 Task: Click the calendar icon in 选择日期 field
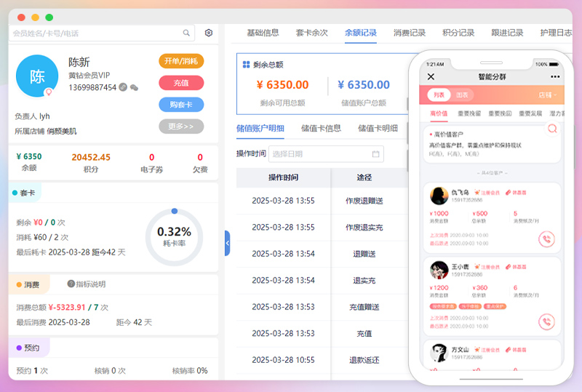click(x=375, y=153)
